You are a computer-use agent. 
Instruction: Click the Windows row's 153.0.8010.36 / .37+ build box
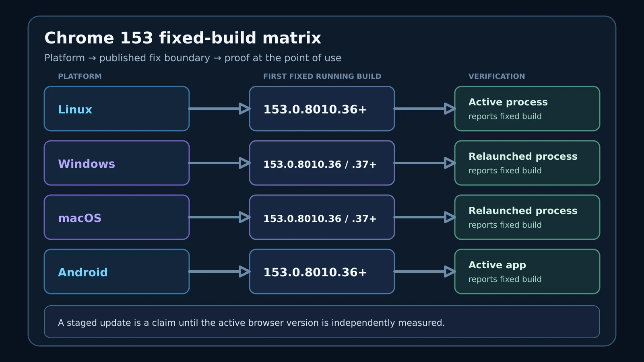click(322, 163)
